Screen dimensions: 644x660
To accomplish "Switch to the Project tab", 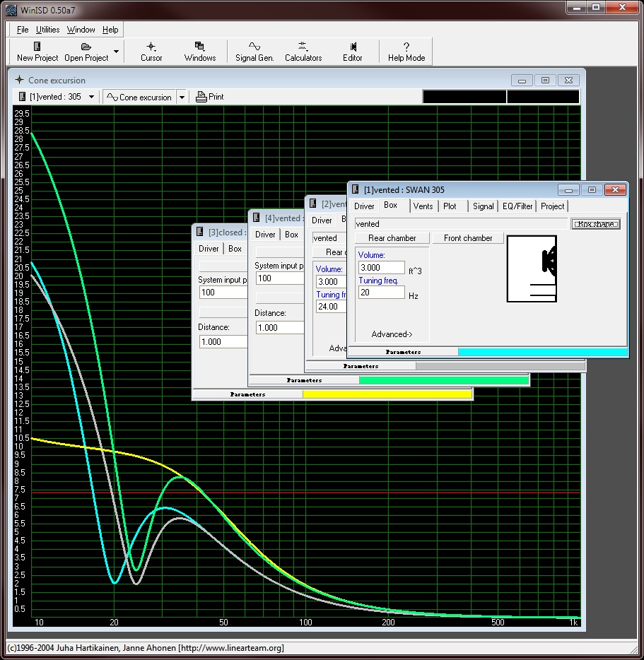I will coord(552,206).
